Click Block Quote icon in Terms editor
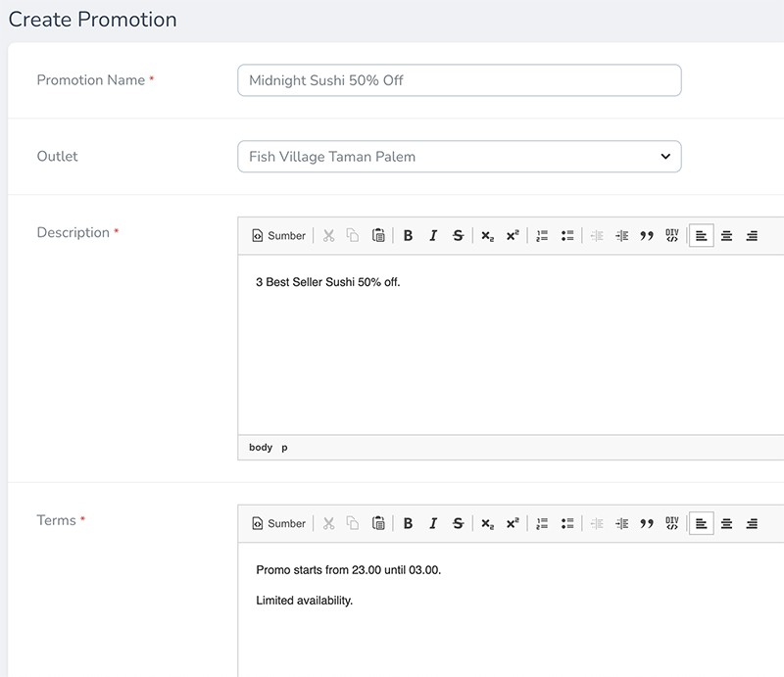The image size is (784, 677). (x=647, y=524)
